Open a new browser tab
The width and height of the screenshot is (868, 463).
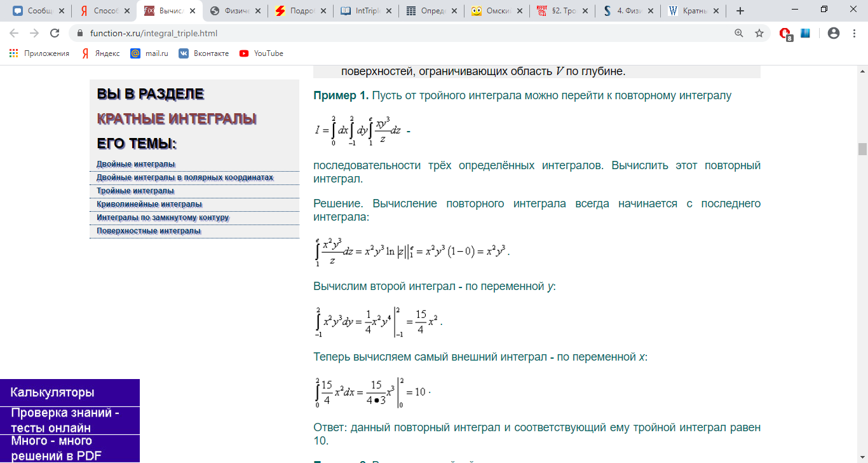tap(740, 11)
